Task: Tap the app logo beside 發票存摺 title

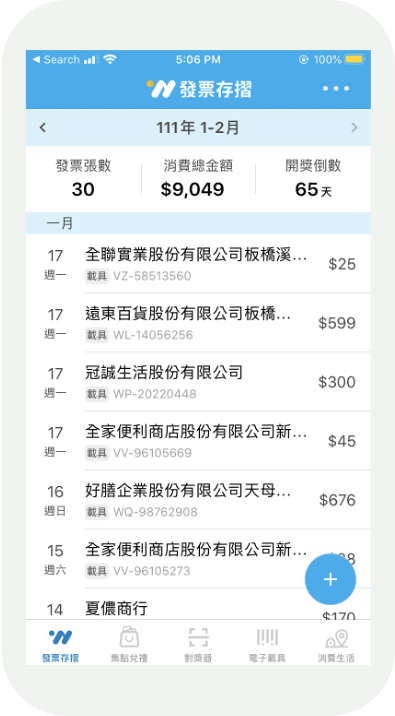Action: click(x=161, y=89)
